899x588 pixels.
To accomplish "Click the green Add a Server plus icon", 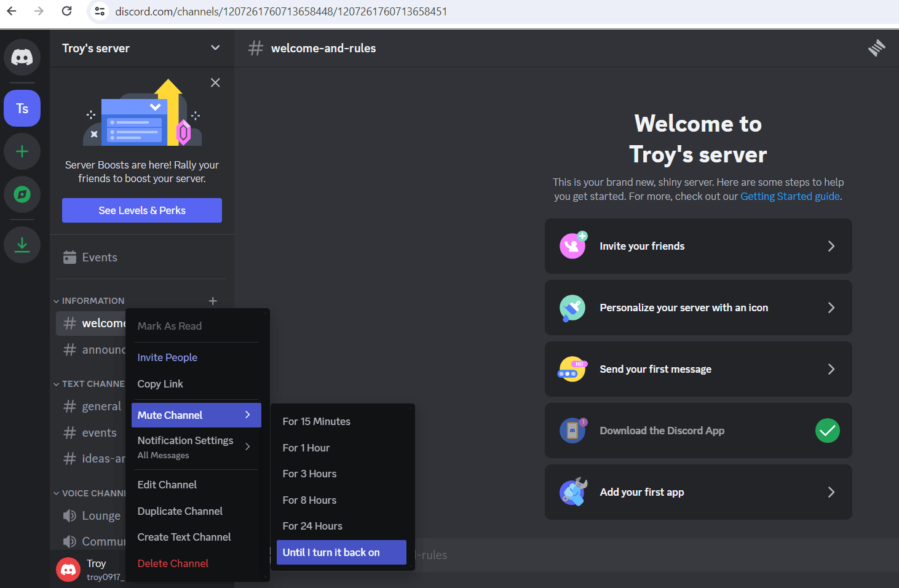I will pyautogui.click(x=22, y=151).
